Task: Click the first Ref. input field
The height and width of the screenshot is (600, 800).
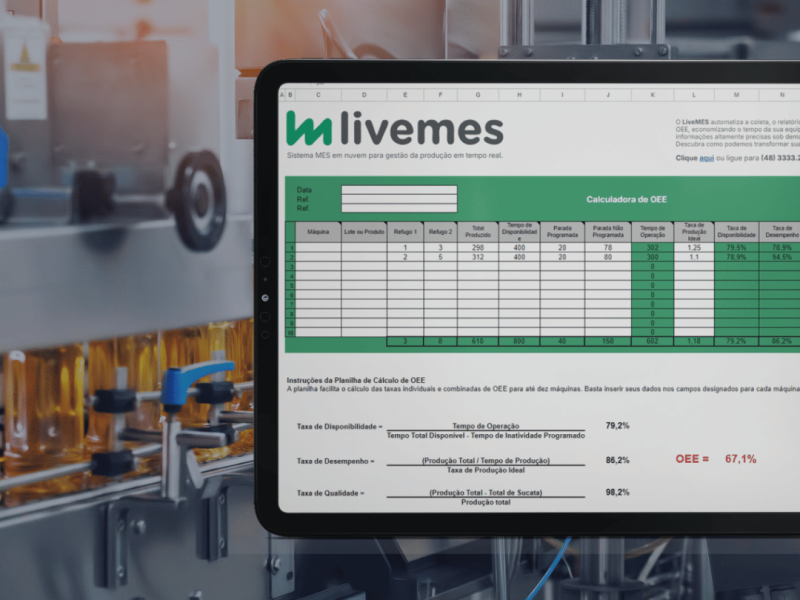Action: 399,199
